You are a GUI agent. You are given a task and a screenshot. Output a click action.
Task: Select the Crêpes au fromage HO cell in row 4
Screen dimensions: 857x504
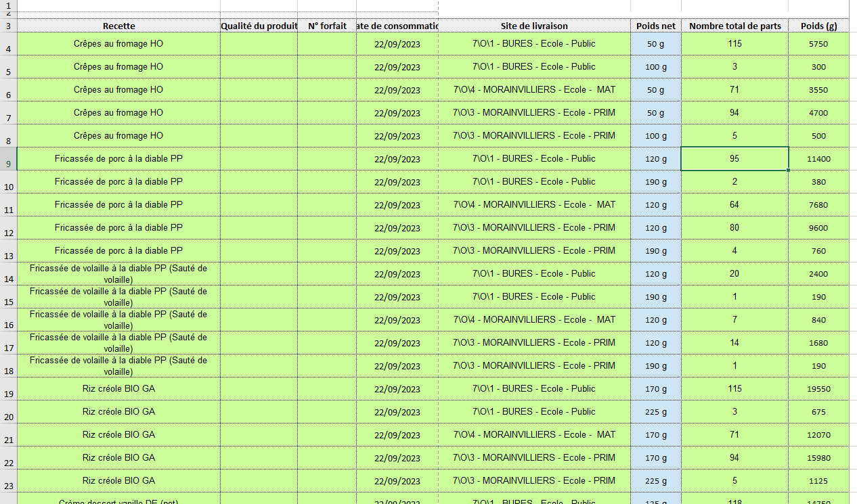[118, 44]
